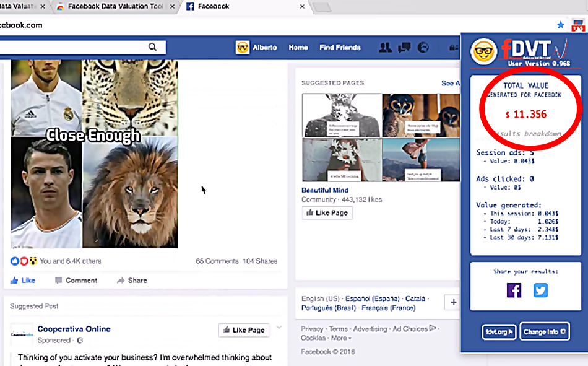Open a new browser tab
This screenshot has height=366, width=588.
pyautogui.click(x=322, y=7)
